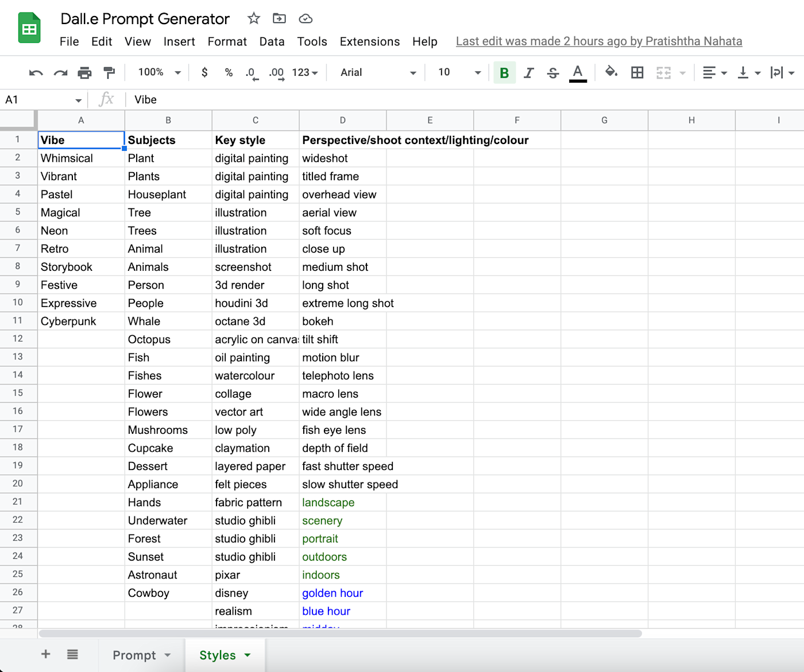Open the View menu

point(138,41)
